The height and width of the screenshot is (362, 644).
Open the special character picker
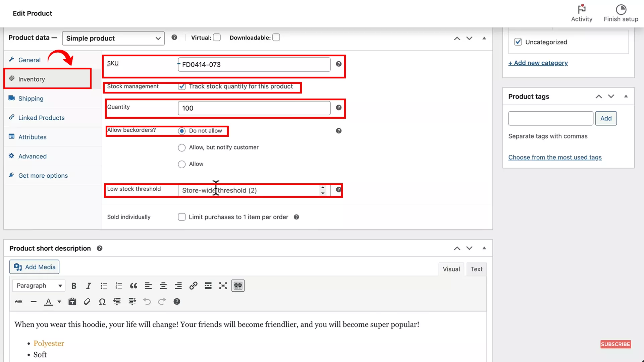click(x=102, y=301)
